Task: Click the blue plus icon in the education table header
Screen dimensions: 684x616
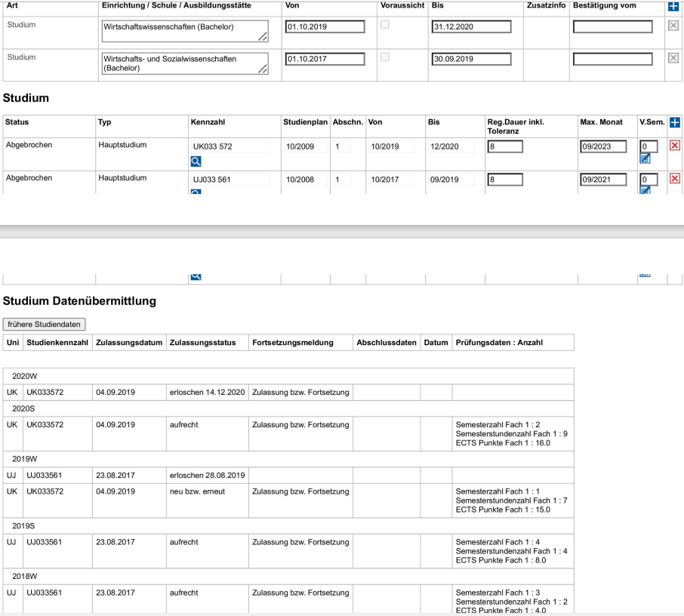Action: pyautogui.click(x=673, y=7)
